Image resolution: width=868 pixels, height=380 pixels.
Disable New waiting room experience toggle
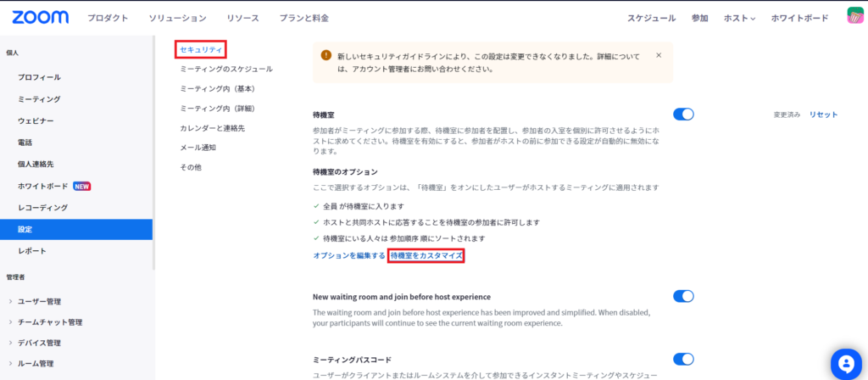tap(683, 296)
